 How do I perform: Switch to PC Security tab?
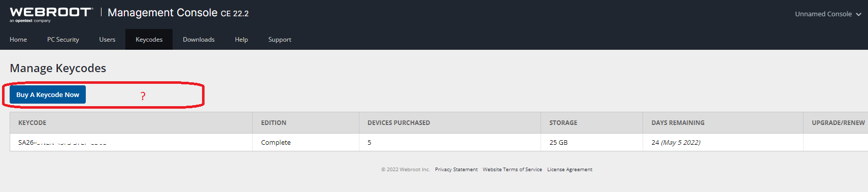63,39
